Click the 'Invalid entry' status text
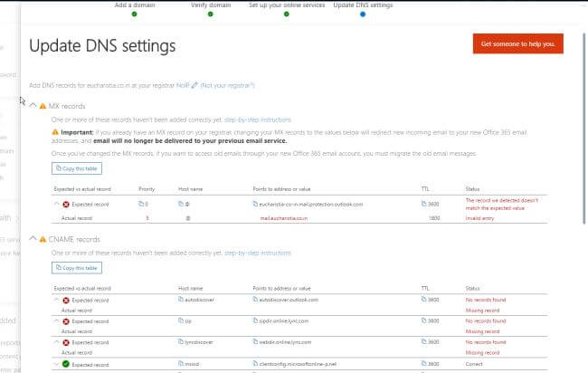This screenshot has height=373, width=588. 479,218
